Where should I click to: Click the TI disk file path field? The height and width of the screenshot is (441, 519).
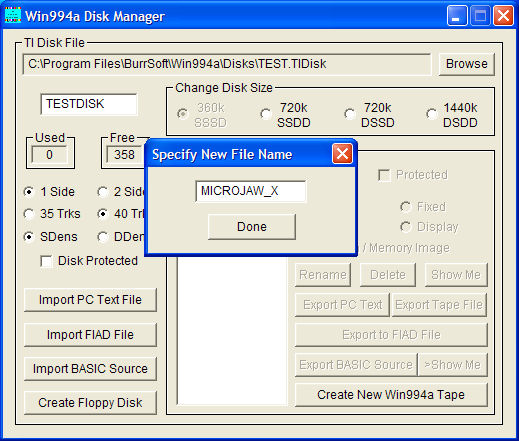(227, 64)
